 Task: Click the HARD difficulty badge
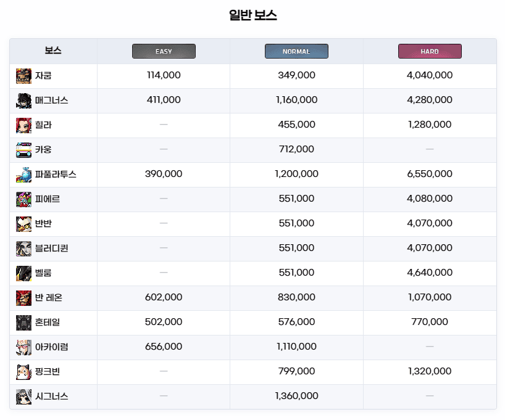pos(430,51)
